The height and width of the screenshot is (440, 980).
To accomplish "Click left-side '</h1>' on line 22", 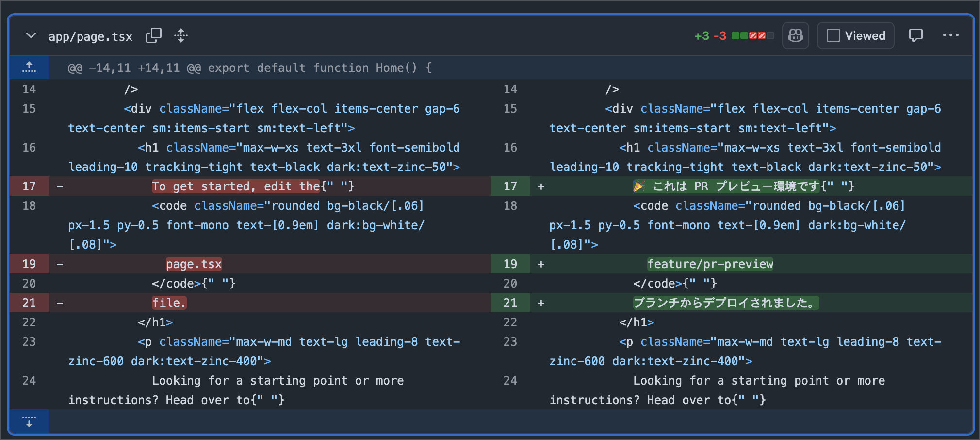I will 155,322.
